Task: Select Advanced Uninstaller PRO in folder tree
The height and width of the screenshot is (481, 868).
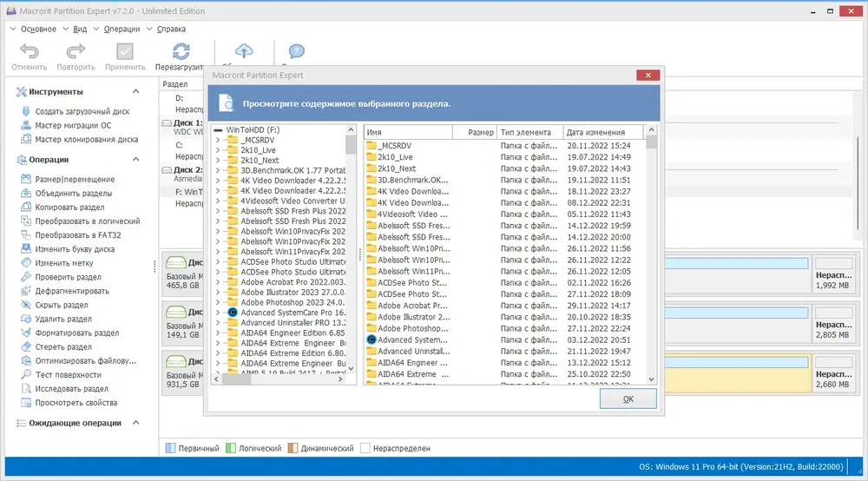Action: [x=293, y=323]
